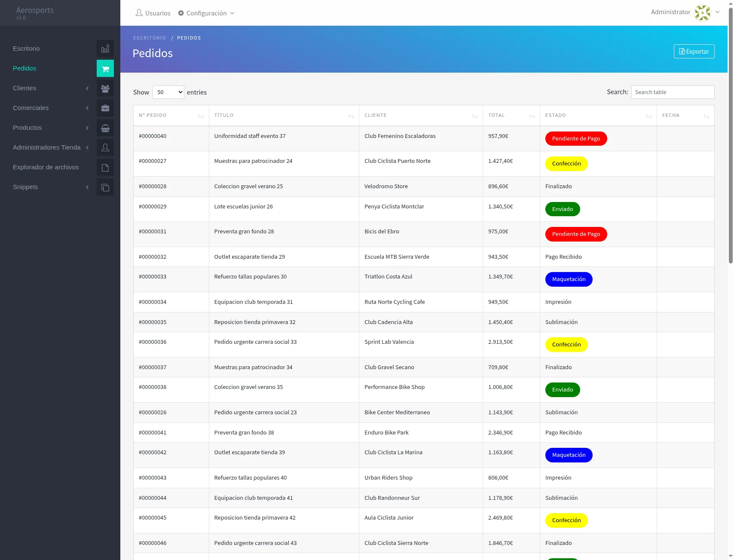
Task: Go to Usuarios in top navigation
Action: (153, 13)
